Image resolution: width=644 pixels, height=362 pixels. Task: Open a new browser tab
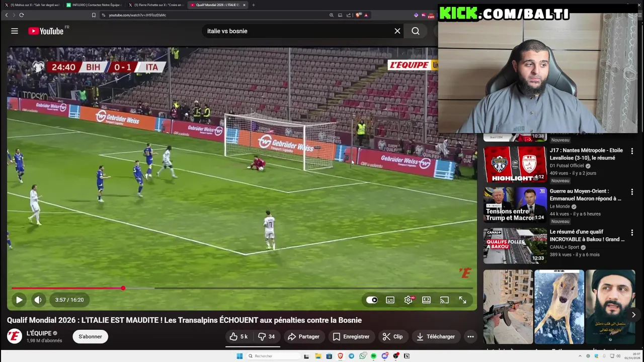point(254,5)
